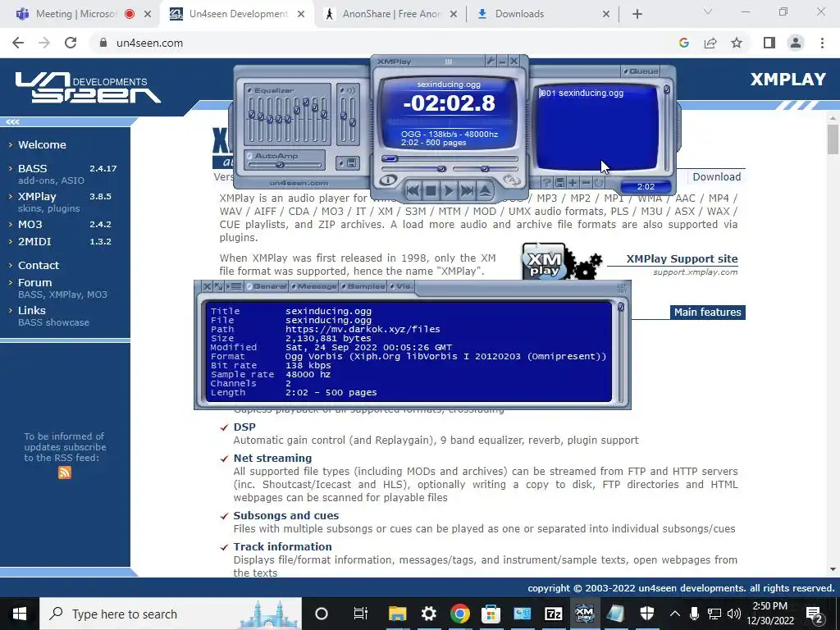The height and width of the screenshot is (630, 840).
Task: Switch to the Message info tab
Action: (314, 286)
